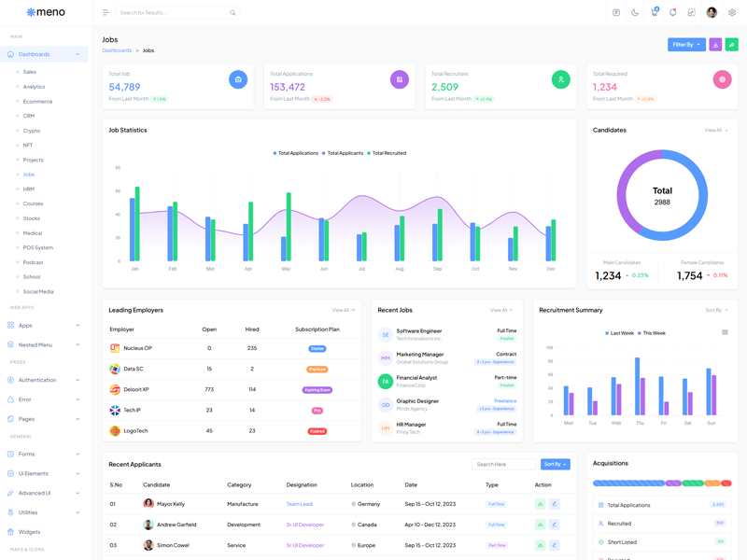Open Sort By dropdown in Recent Applicants
The width and height of the screenshot is (747, 560).
(555, 464)
